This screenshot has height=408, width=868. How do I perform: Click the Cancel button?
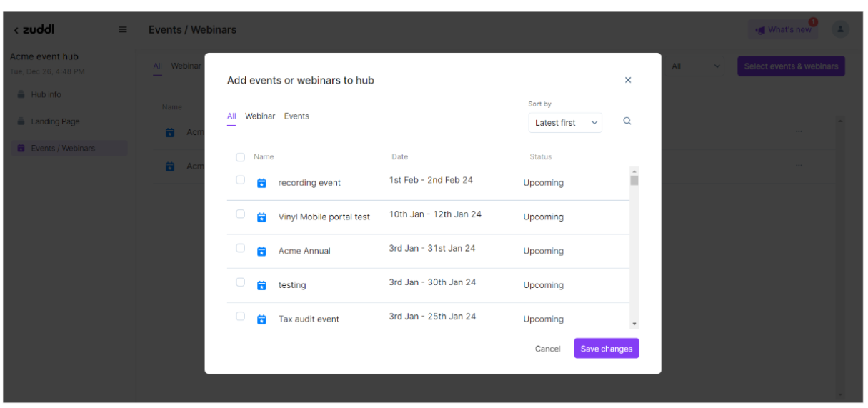(x=547, y=349)
